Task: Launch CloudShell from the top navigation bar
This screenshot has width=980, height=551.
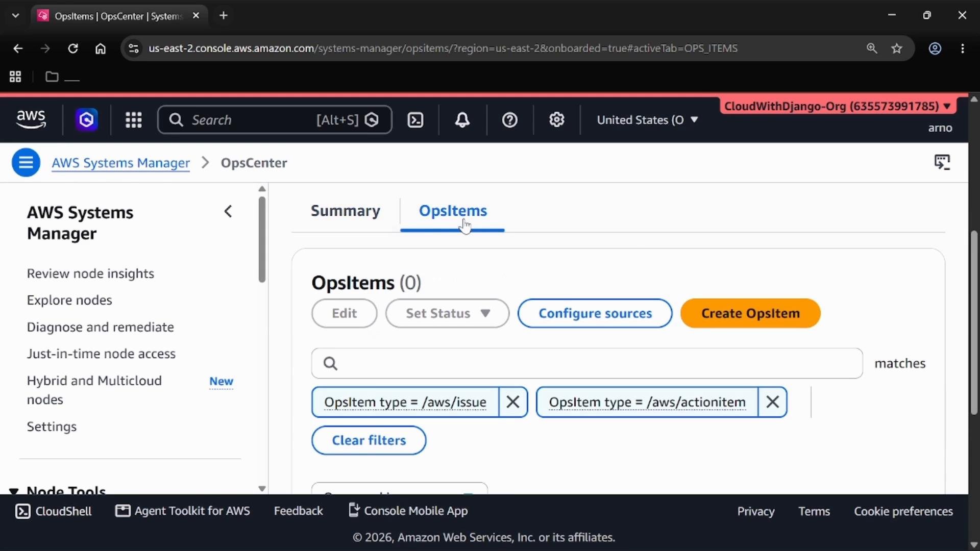Action: pos(415,120)
